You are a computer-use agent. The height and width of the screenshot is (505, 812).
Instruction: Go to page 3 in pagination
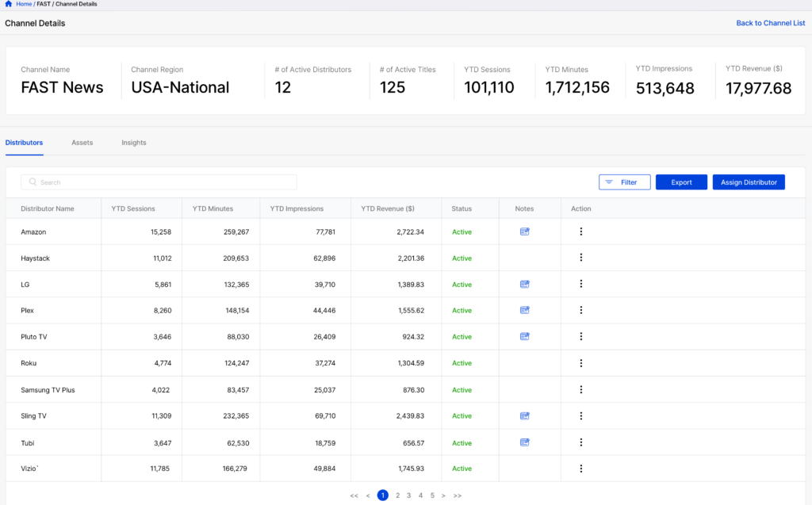coord(408,495)
